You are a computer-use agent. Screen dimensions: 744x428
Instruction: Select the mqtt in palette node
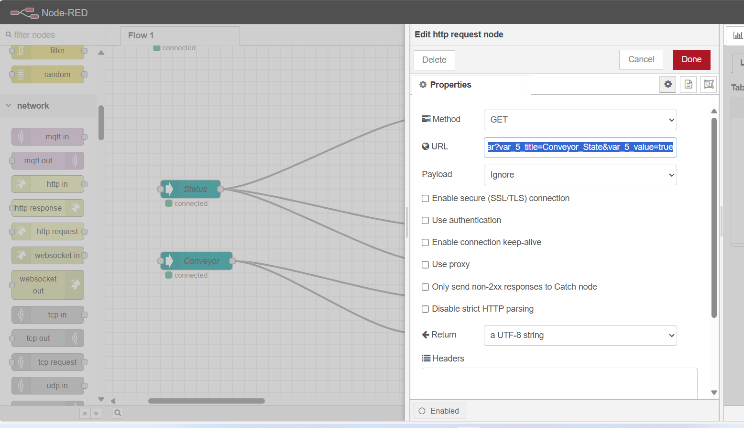pyautogui.click(x=47, y=137)
